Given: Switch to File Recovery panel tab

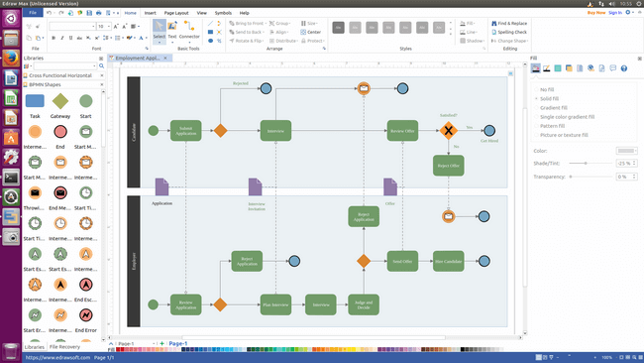Looking at the screenshot, I should click(x=64, y=347).
